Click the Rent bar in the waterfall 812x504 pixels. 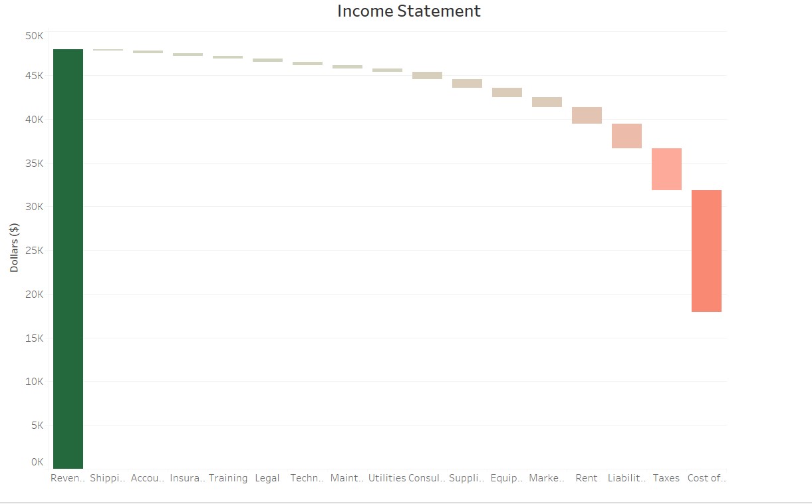click(587, 115)
